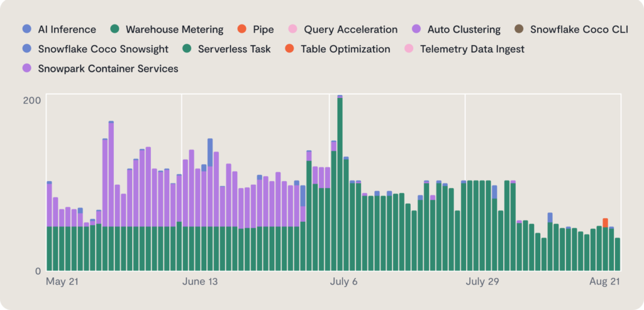Viewport: 644px width, 310px height.
Task: Click the 200 y-axis label
Action: pyautogui.click(x=31, y=100)
